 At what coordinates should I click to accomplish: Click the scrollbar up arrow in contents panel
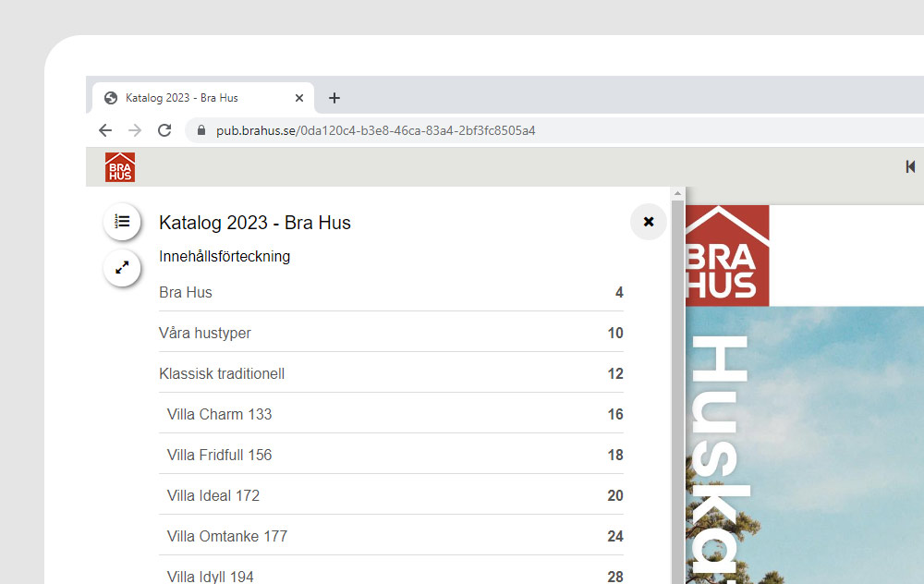[677, 193]
